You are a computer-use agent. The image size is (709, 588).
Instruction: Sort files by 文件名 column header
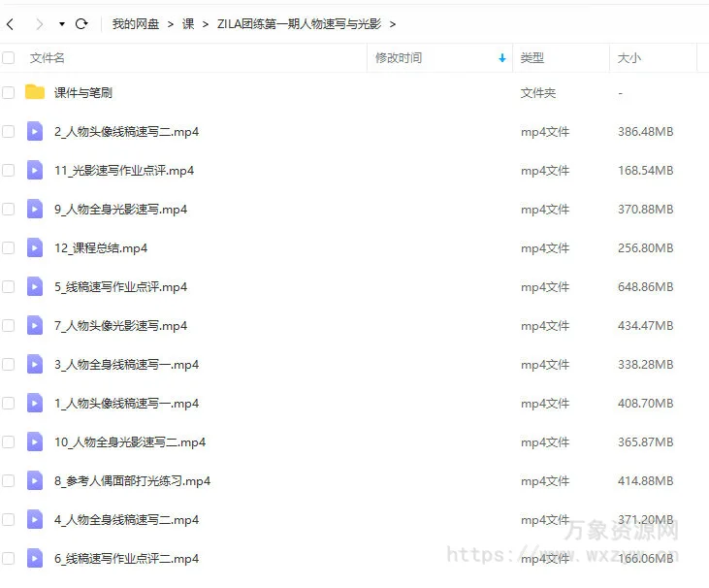click(48, 58)
